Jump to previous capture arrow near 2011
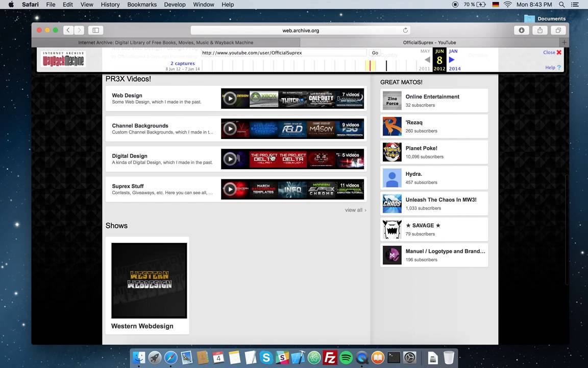Viewport: 588px width, 368px height. coord(427,60)
